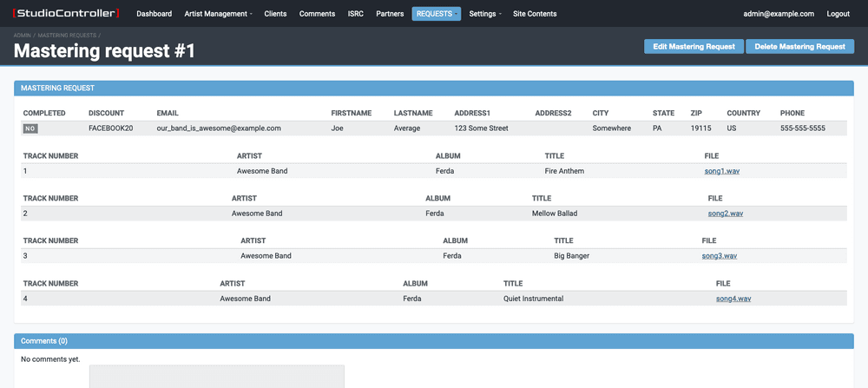Screen dimensions: 868x388
Task: Click the Admin breadcrumb link
Action: (23, 35)
